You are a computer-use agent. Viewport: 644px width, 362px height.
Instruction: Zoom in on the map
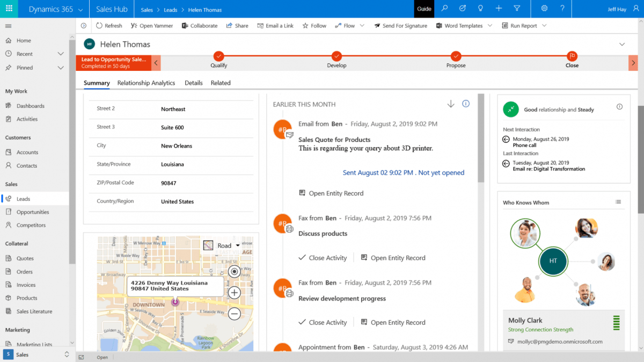click(234, 293)
